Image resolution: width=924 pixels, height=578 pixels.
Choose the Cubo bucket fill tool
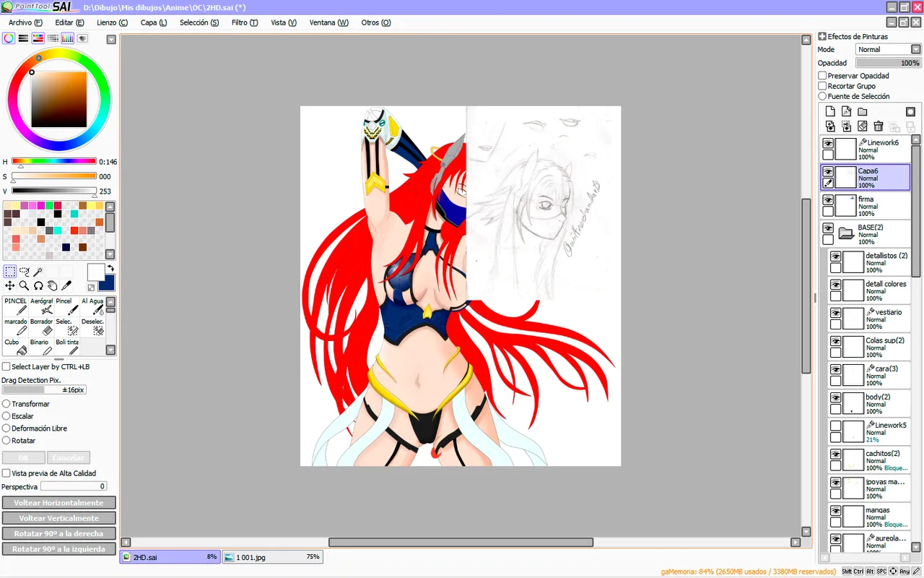tap(16, 347)
